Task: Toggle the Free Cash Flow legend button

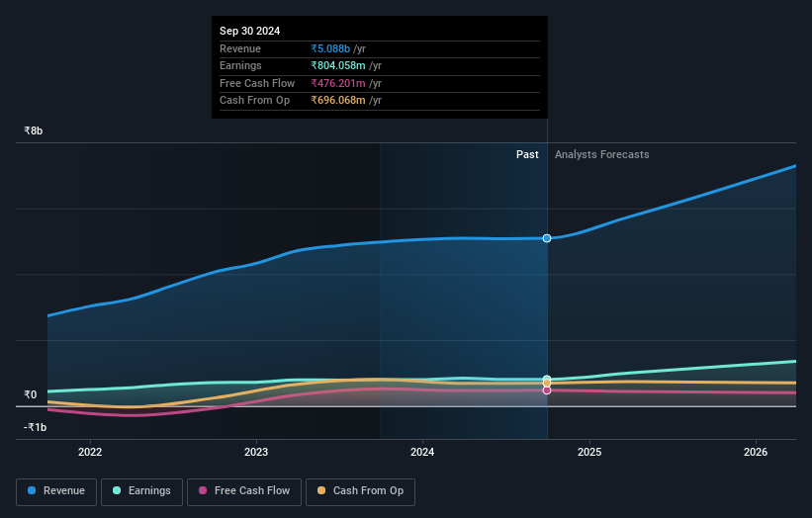Action: point(244,491)
